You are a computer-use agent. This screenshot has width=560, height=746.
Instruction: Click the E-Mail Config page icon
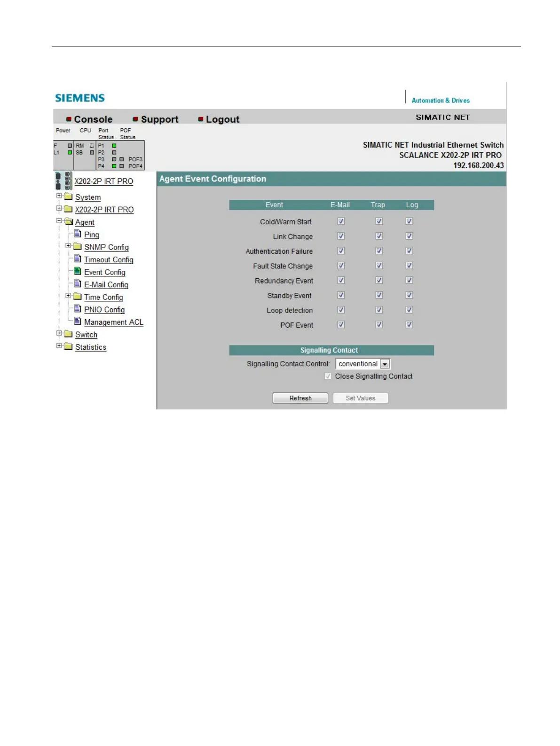pos(78,283)
